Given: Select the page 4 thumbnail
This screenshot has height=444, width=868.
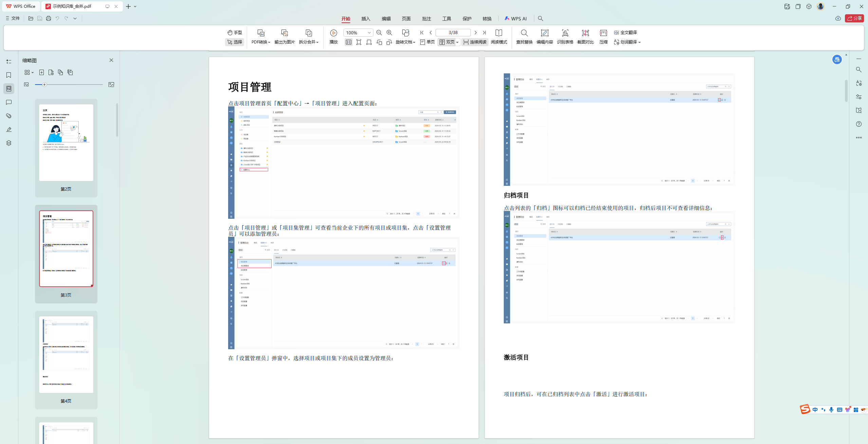Looking at the screenshot, I should point(66,355).
